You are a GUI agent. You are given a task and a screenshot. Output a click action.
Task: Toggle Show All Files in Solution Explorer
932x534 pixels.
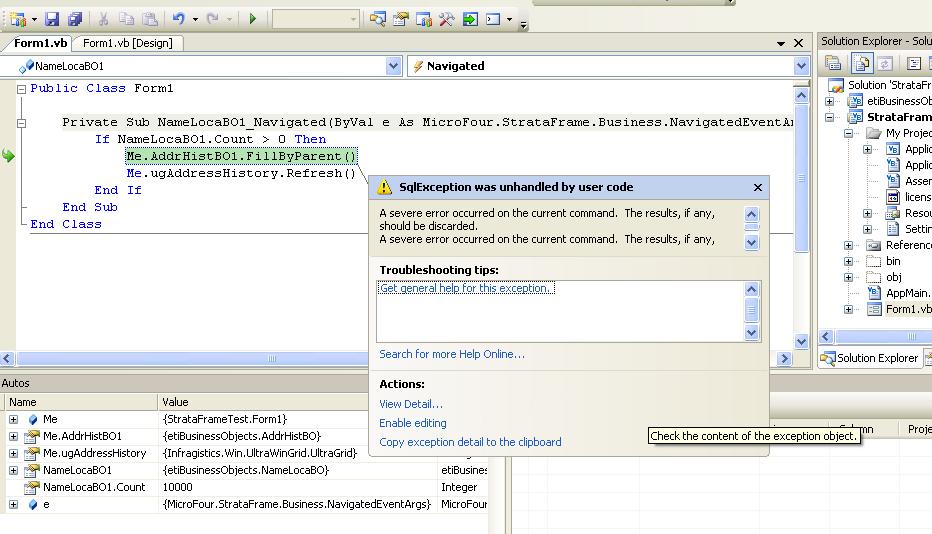(x=860, y=63)
